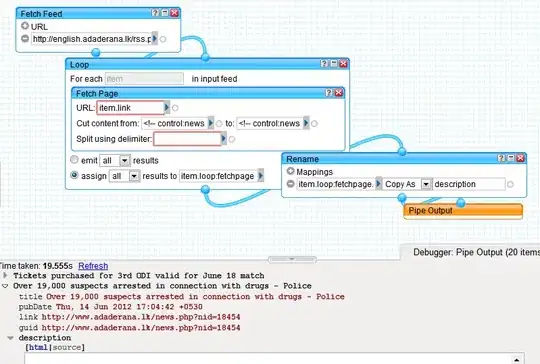Click the 'to:' control:news input field

click(x=270, y=123)
